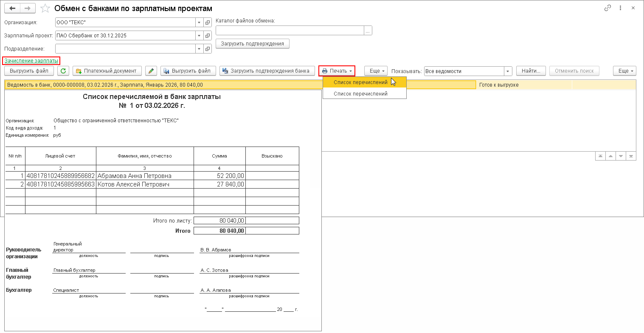644x333 pixels.
Task: Select the Ведомость в банк 0000-000008 row
Action: point(240,85)
